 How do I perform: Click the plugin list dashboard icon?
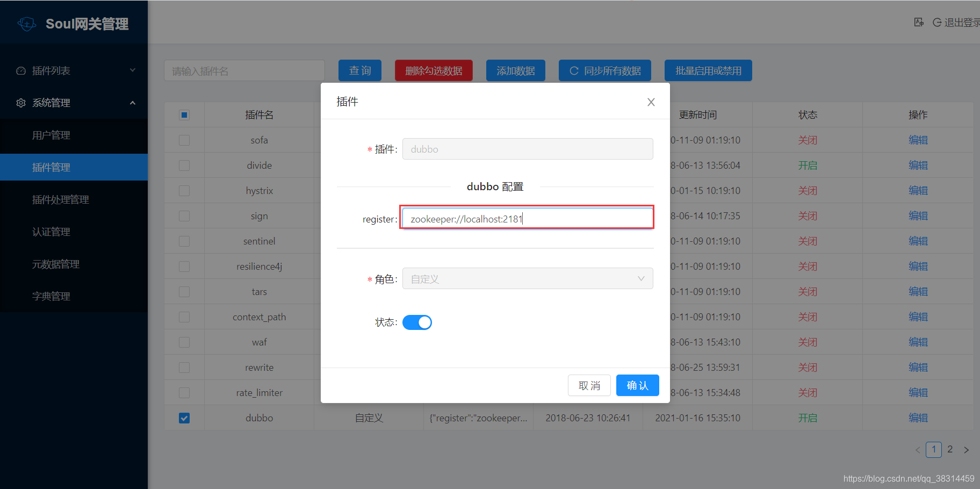[21, 70]
